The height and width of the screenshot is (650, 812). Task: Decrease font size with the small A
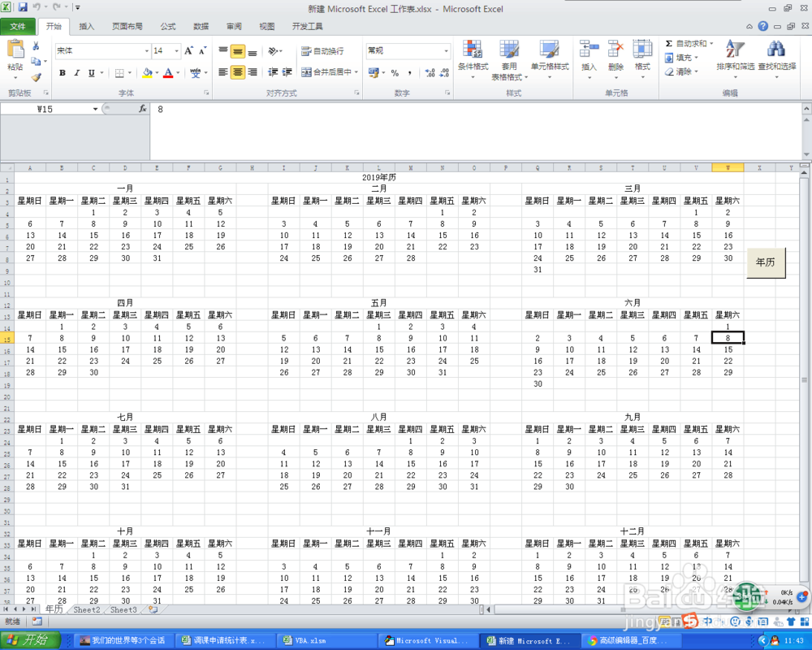202,51
